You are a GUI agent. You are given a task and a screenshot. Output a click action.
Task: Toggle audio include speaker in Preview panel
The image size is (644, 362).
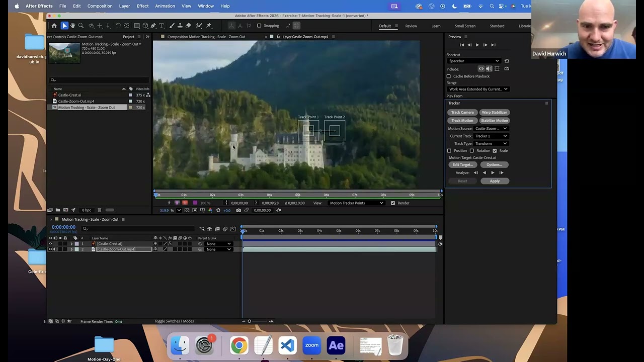point(489,69)
